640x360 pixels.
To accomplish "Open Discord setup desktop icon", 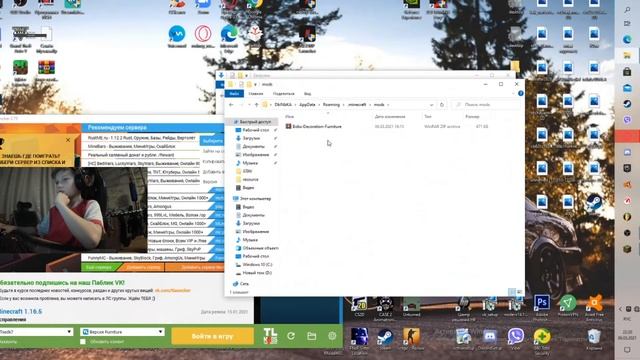I will [x=489, y=340].
